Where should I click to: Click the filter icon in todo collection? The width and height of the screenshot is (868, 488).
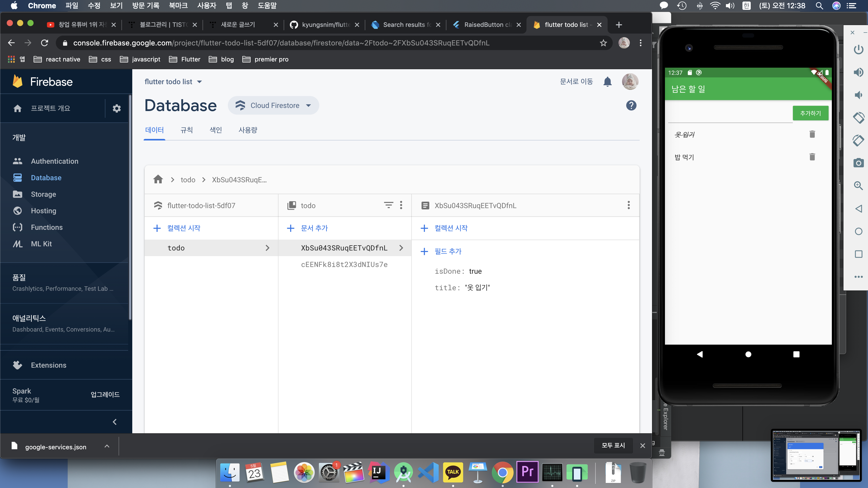tap(388, 205)
